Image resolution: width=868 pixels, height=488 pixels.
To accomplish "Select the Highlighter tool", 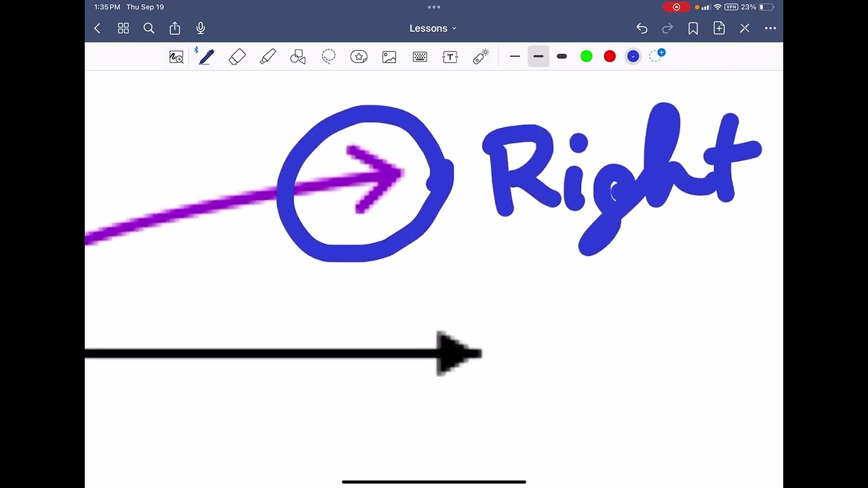I will coord(268,57).
